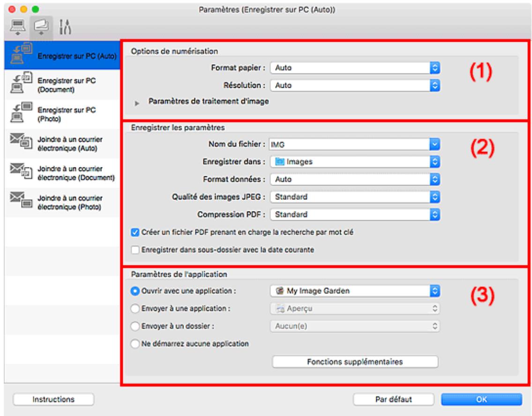Click the Instructions button
The image size is (532, 416).
click(53, 400)
